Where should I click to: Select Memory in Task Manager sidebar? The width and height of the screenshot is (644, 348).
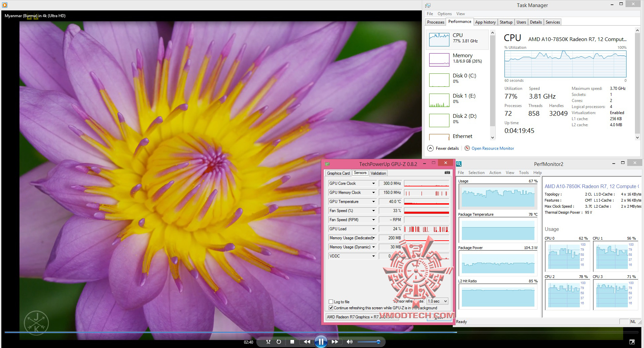point(457,60)
